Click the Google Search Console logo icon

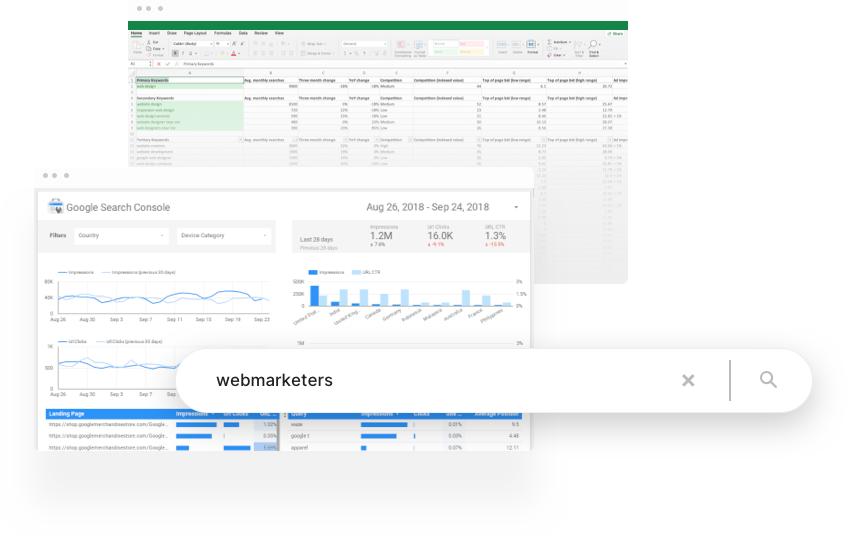pos(56,207)
